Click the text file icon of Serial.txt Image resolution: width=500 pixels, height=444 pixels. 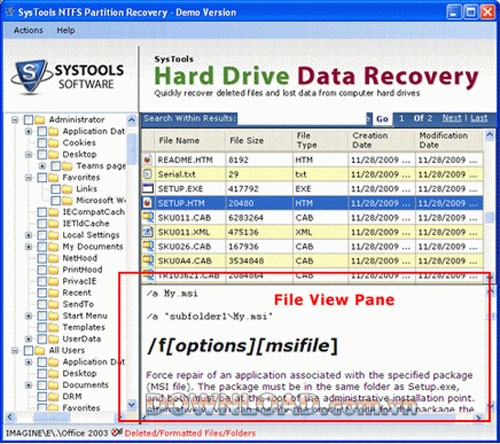pyautogui.click(x=148, y=174)
